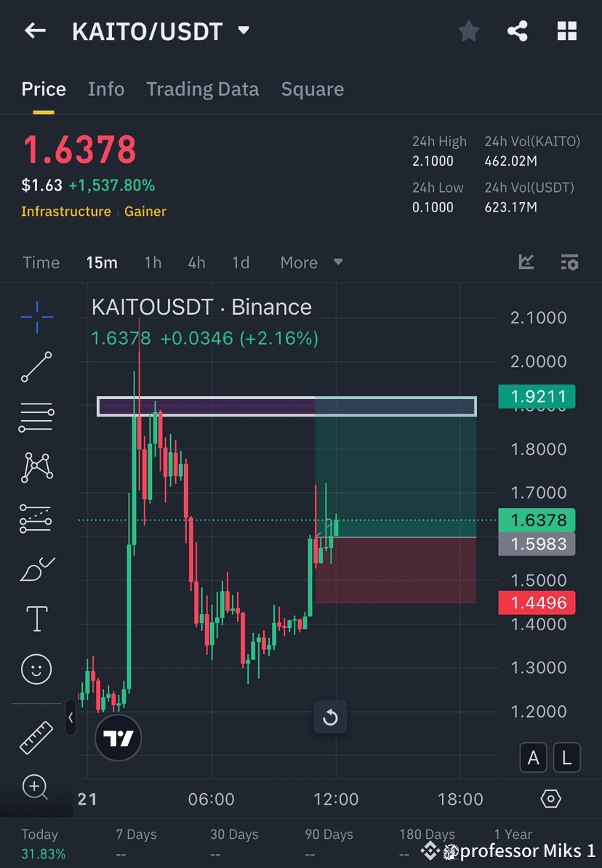Open the horizontal lines drawing tool
The image size is (602, 868).
click(x=36, y=417)
